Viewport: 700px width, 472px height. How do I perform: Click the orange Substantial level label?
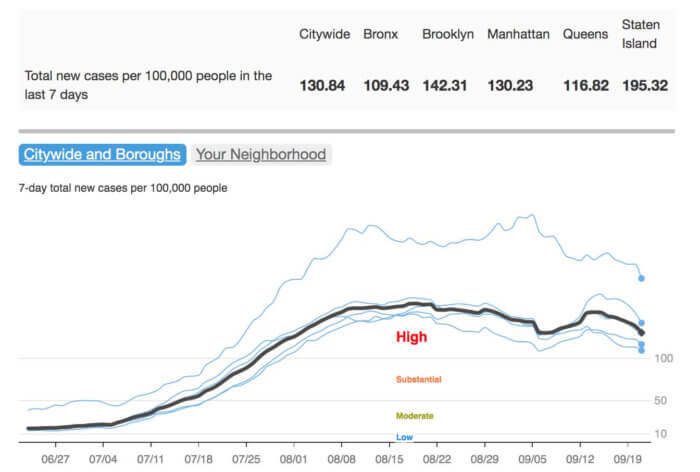[x=418, y=380]
